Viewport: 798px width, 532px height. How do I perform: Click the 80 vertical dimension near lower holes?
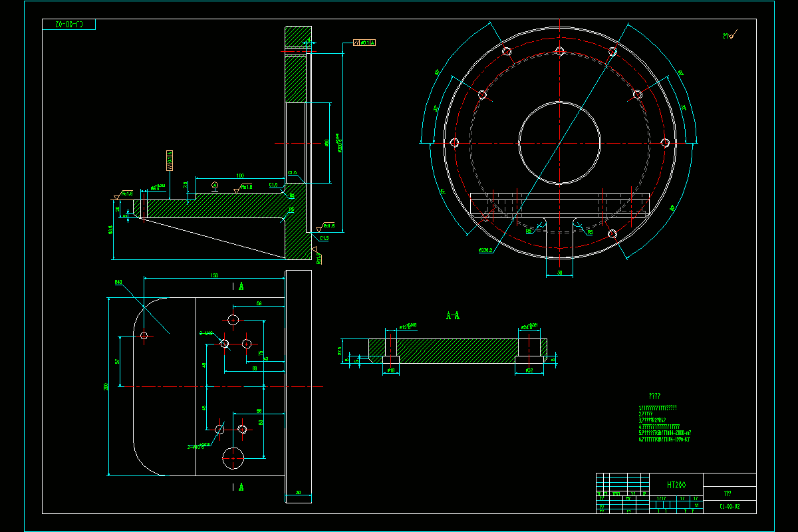point(261,422)
